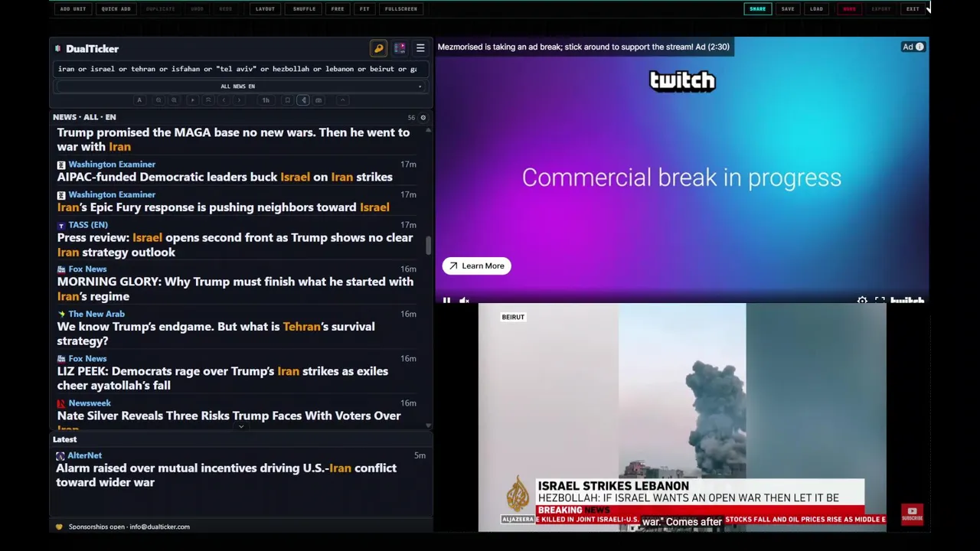980x551 pixels.
Task: Expand list with small chevron above Latest
Action: 241,427
